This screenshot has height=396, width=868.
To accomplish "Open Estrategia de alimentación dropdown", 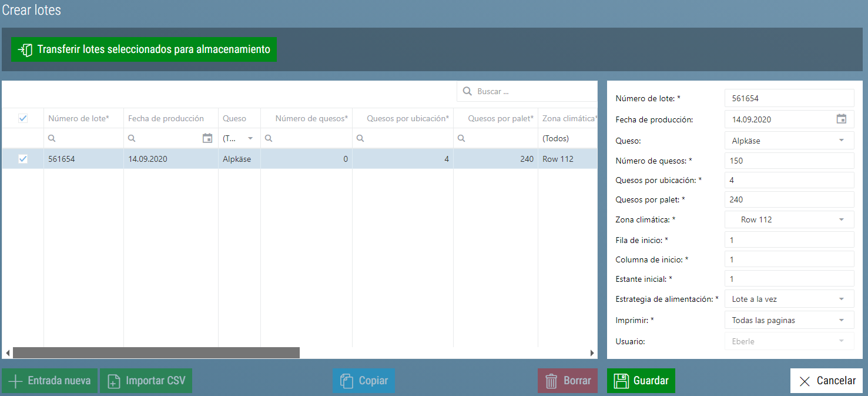I will pyautogui.click(x=789, y=299).
